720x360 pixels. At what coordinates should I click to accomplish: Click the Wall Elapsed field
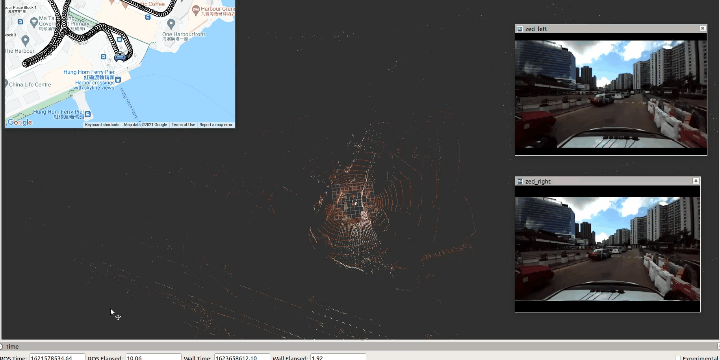pos(338,357)
